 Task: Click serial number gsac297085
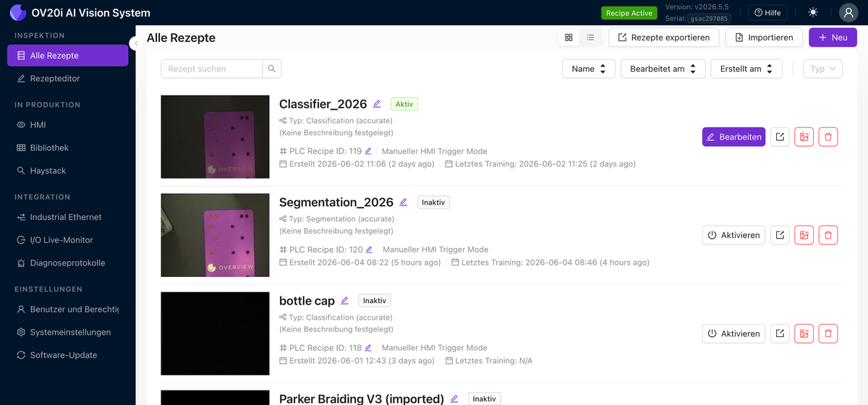point(707,18)
